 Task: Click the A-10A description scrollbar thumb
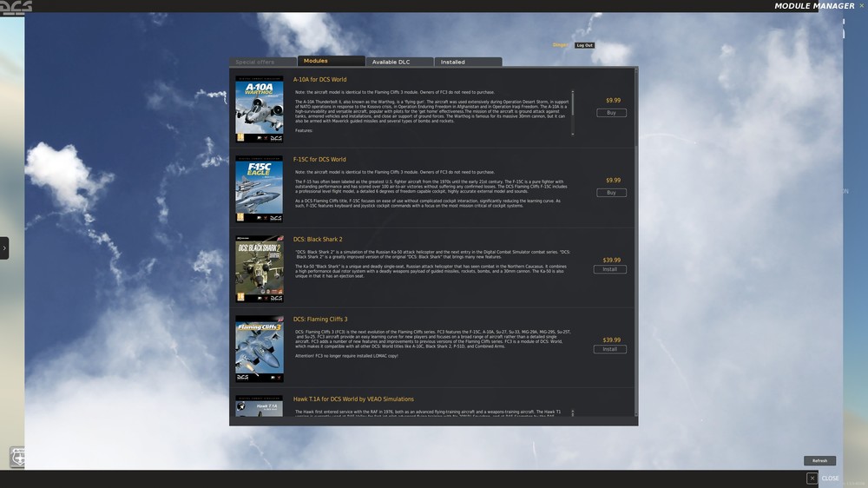click(572, 103)
